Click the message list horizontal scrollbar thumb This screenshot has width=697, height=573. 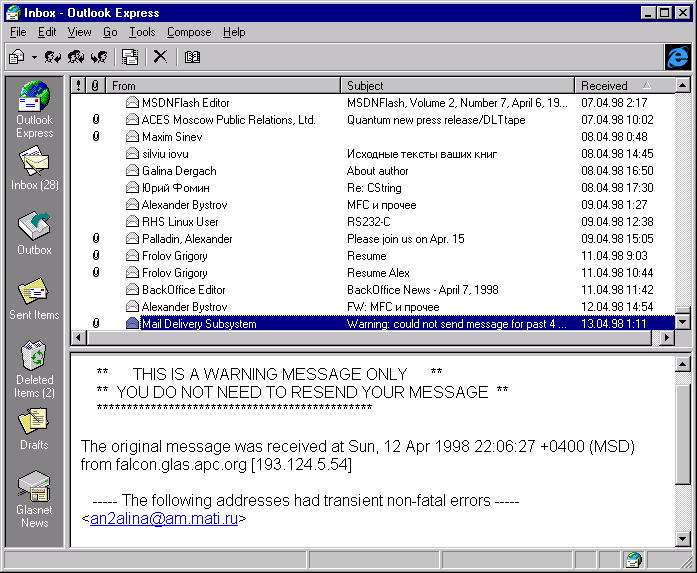pyautogui.click(x=369, y=338)
